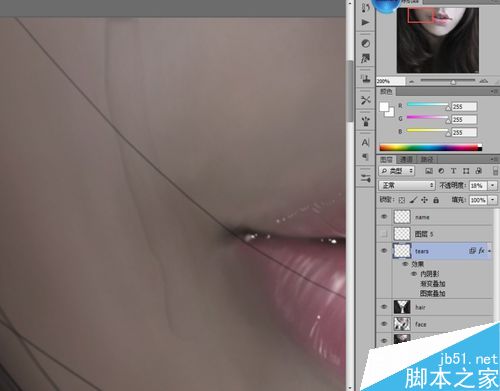Screen dimensions: 500x391
Task: Hide the name layer
Action: [384, 217]
